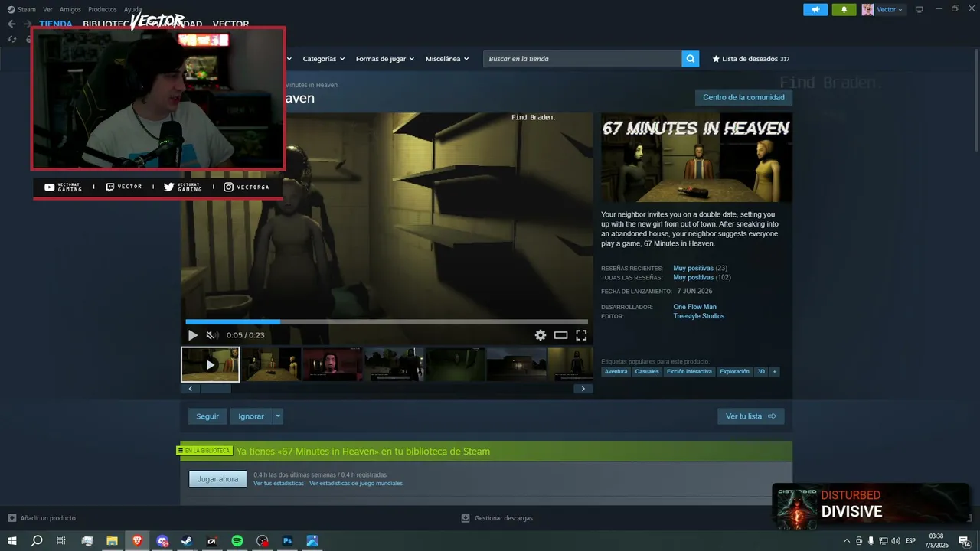Open the Lista de deseados wishlist

click(x=750, y=59)
